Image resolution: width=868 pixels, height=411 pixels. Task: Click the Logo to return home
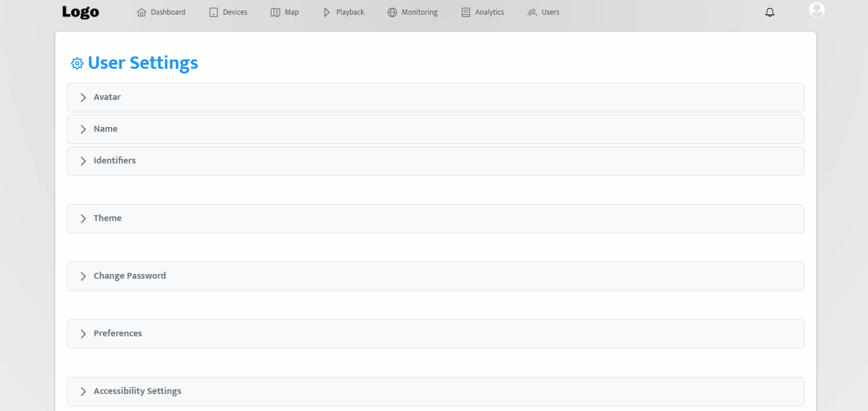pos(80,12)
